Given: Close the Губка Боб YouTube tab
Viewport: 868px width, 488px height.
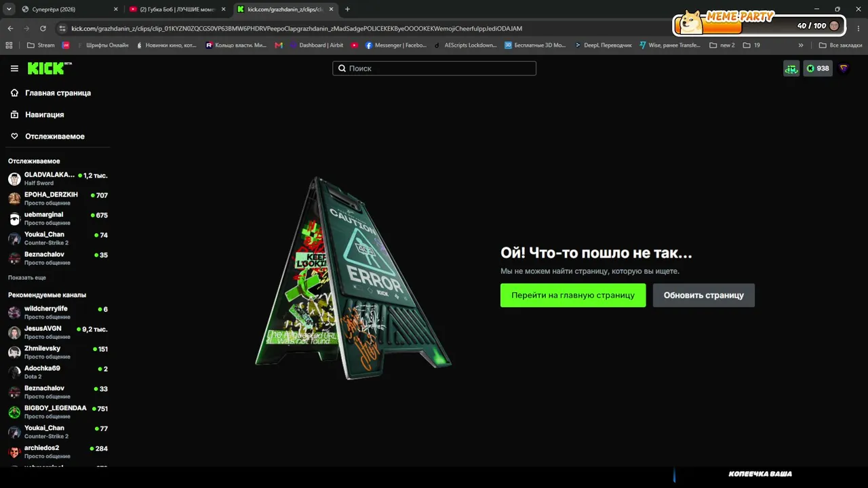Looking at the screenshot, I should click(x=223, y=9).
